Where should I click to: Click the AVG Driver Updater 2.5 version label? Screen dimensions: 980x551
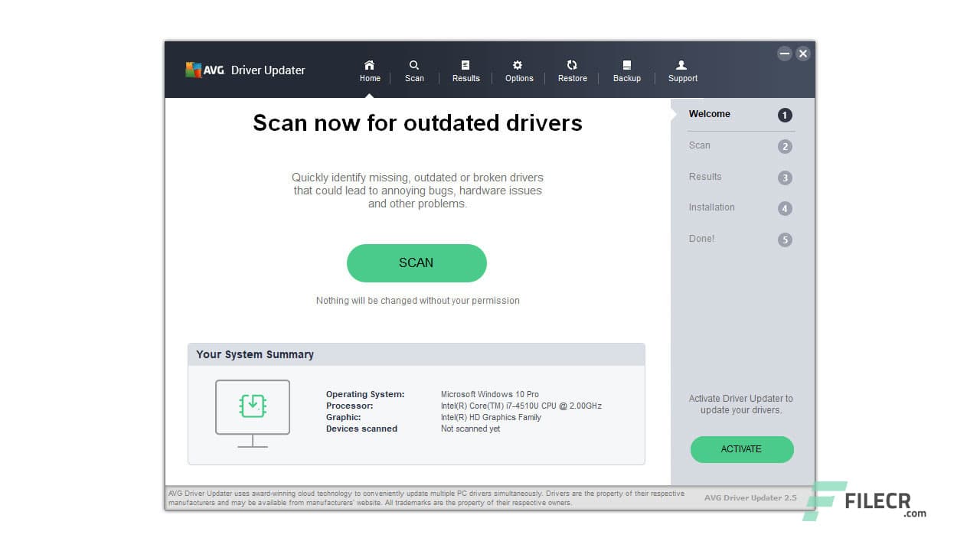click(x=750, y=497)
